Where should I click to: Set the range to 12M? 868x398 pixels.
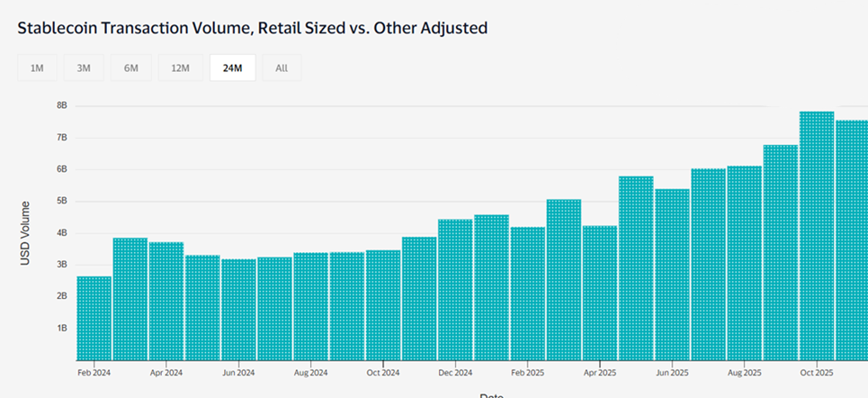click(x=180, y=68)
